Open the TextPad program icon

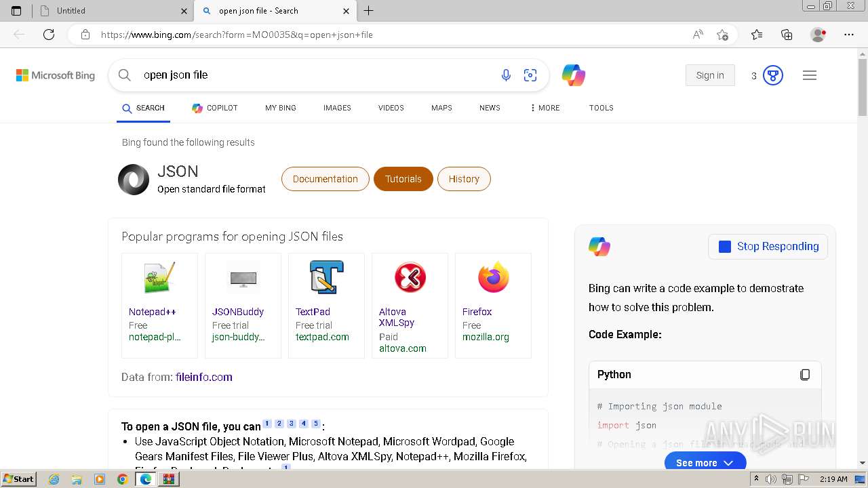[x=326, y=277]
